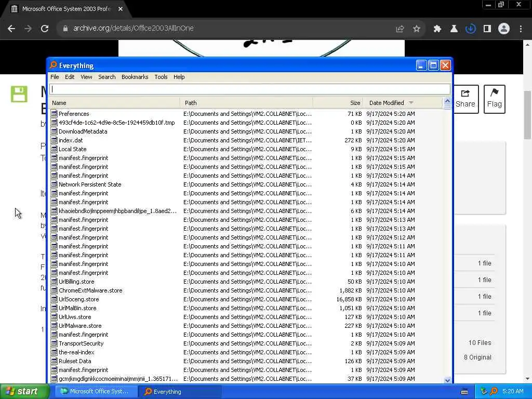Select the the-real-index file
Image resolution: width=532 pixels, height=399 pixels.
pos(76,352)
